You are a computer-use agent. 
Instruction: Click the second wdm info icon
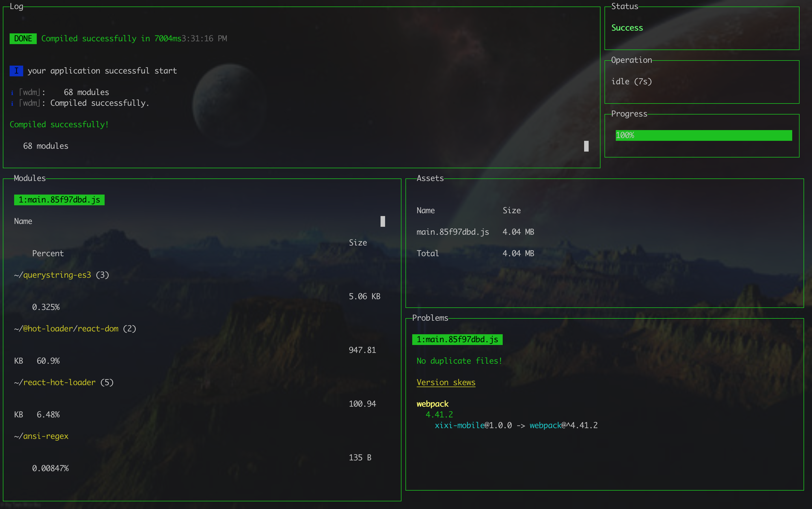point(12,103)
